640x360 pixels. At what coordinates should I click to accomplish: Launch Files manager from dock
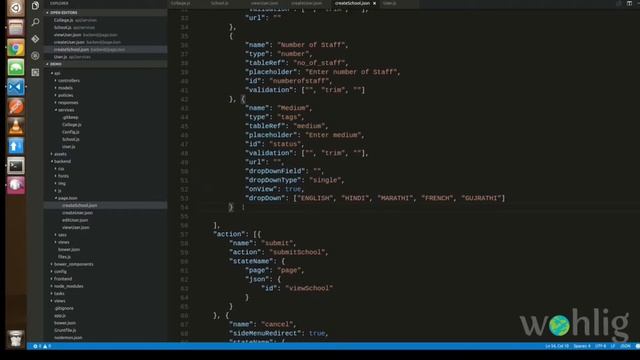pyautogui.click(x=16, y=28)
